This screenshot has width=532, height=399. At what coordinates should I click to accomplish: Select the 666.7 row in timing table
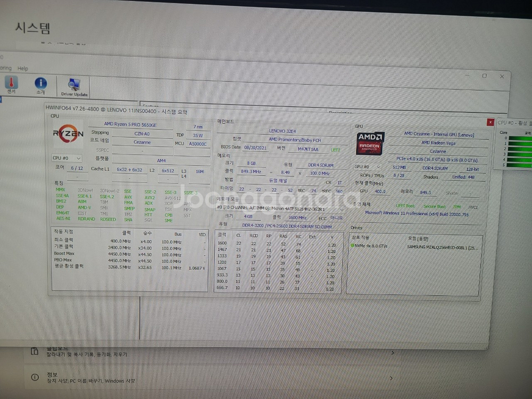click(278, 288)
